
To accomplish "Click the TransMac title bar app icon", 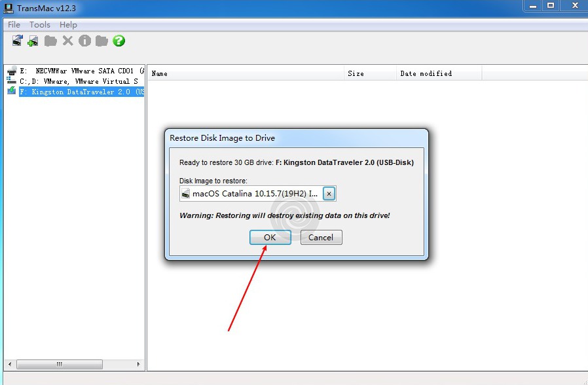I will click(9, 8).
